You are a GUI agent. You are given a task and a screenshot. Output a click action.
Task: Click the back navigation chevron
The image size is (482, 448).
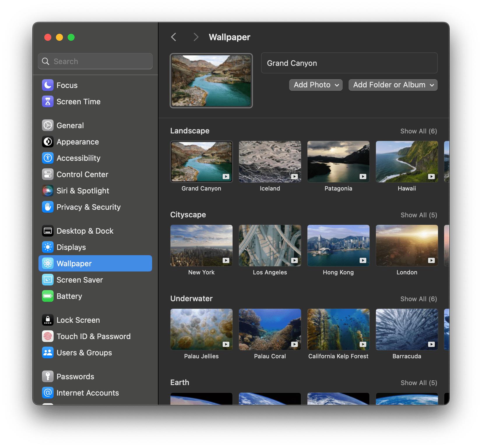174,37
